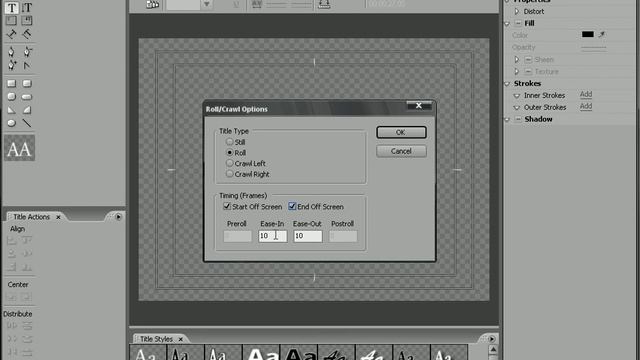The height and width of the screenshot is (360, 640).
Task: Uncheck End Off Screen
Action: coord(292,206)
